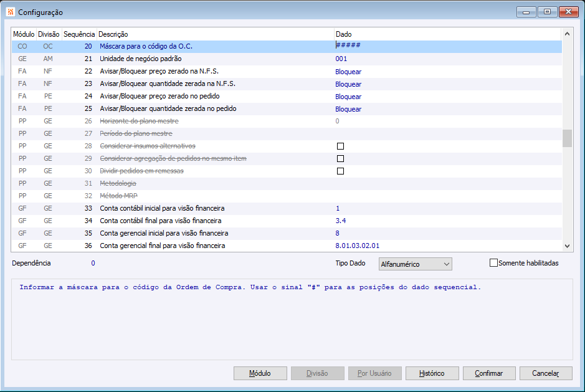
Task: Select row Avisar/Bloquear quantidade zerada na N.F.S.
Action: pyautogui.click(x=287, y=84)
